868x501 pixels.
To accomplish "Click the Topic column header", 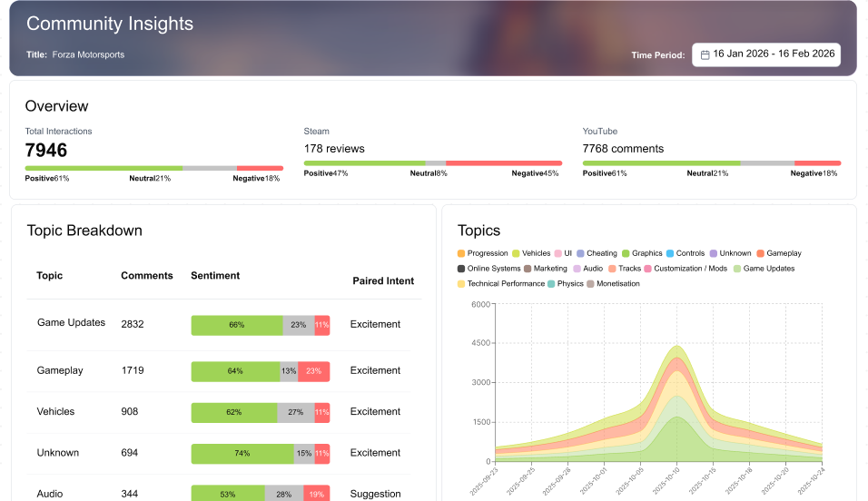I will 50,276.
